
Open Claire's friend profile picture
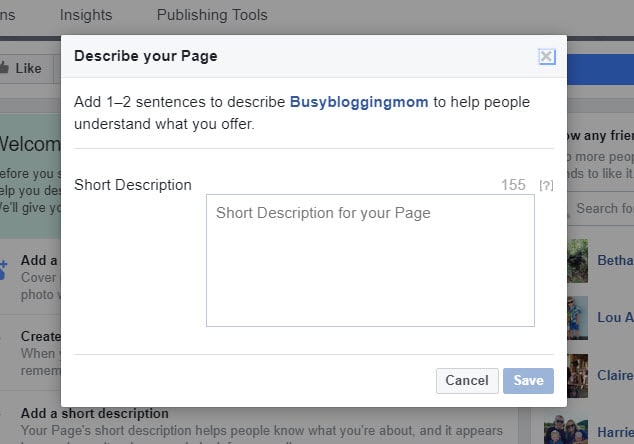tap(578, 376)
